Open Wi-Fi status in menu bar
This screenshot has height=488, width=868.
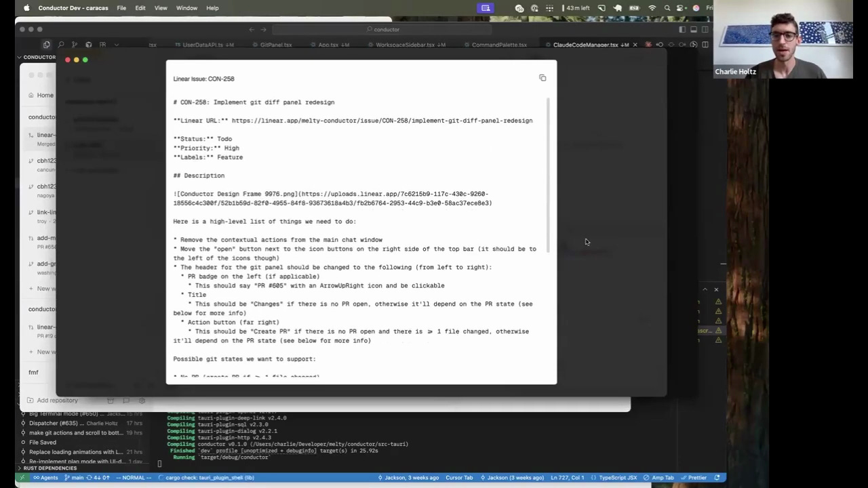point(652,8)
